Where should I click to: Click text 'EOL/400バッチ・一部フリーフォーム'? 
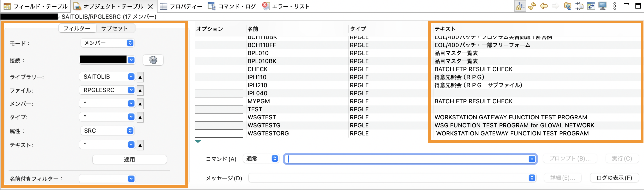(482, 45)
